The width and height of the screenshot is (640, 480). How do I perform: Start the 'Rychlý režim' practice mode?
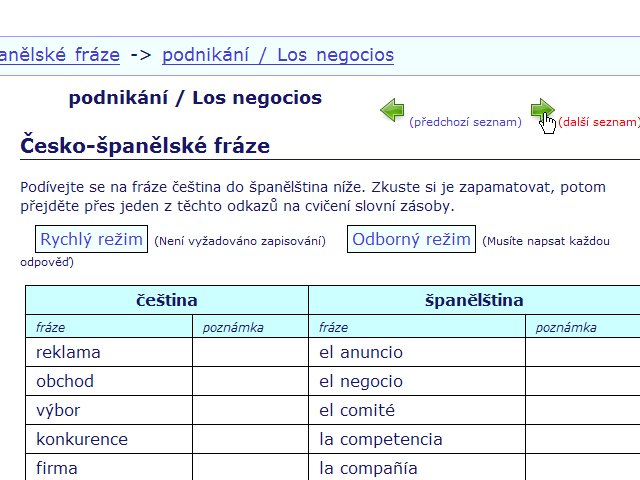pyautogui.click(x=91, y=239)
